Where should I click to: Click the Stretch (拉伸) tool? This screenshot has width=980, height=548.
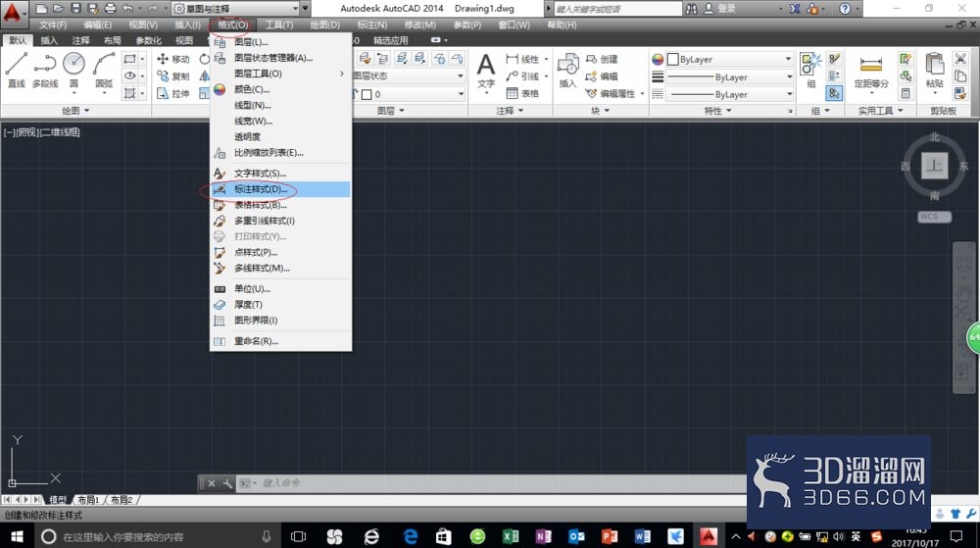point(173,94)
